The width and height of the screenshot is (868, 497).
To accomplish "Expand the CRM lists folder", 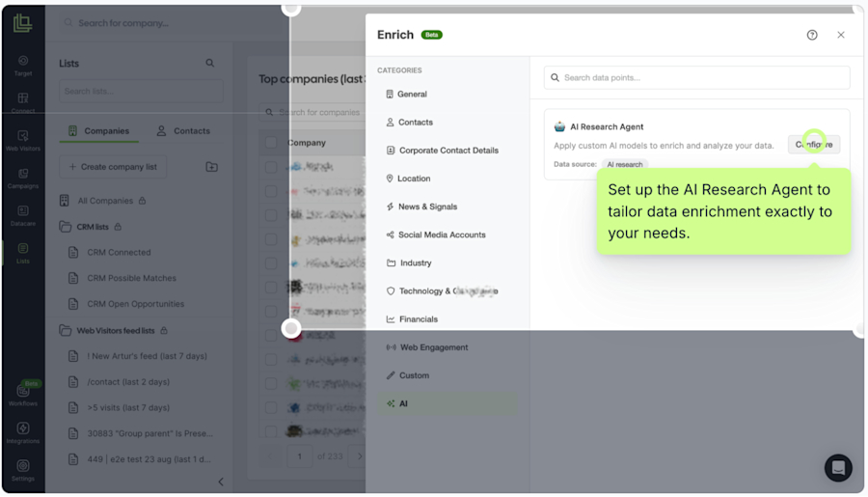I will point(91,227).
